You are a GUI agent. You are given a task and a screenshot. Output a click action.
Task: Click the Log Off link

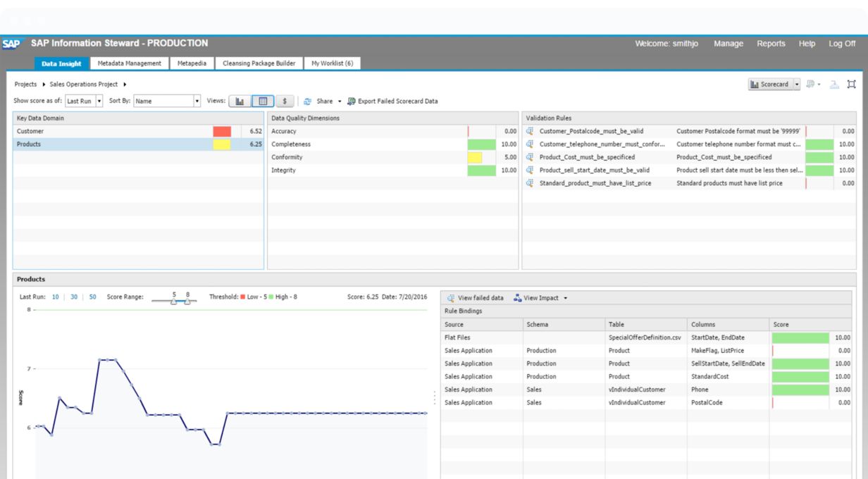(842, 44)
